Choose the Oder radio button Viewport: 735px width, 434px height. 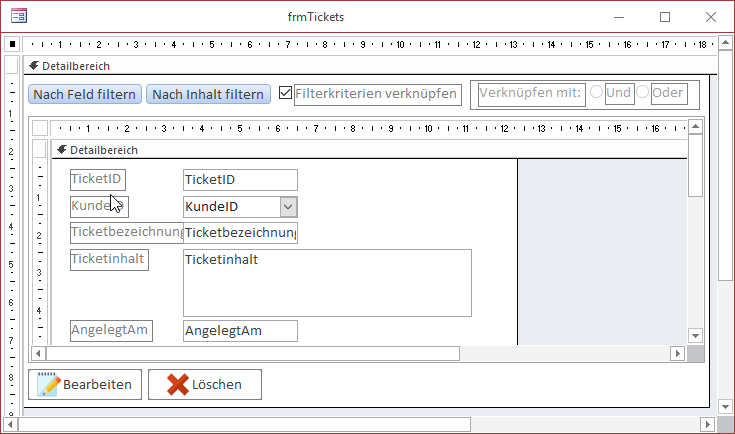point(643,91)
